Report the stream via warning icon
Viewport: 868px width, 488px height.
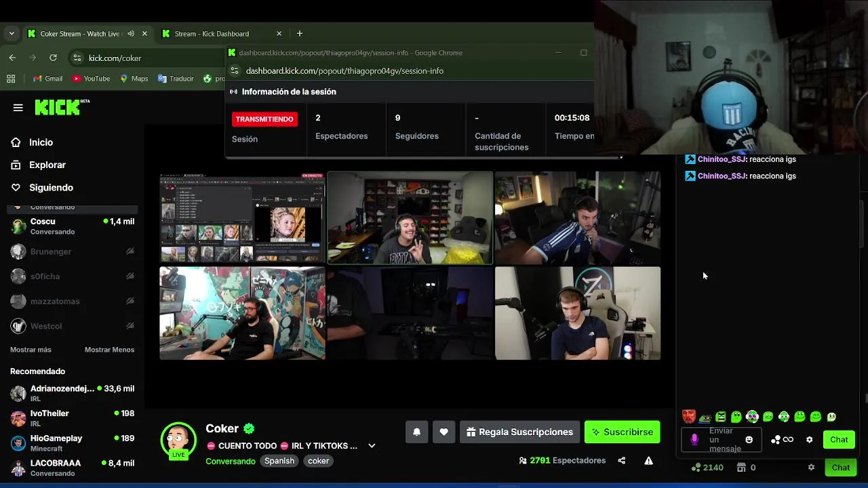click(x=648, y=461)
